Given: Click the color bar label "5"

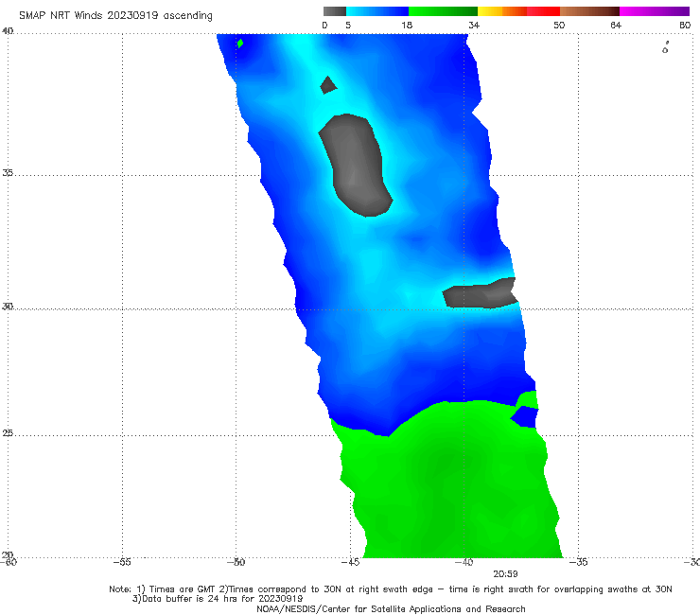Looking at the screenshot, I should 348,26.
